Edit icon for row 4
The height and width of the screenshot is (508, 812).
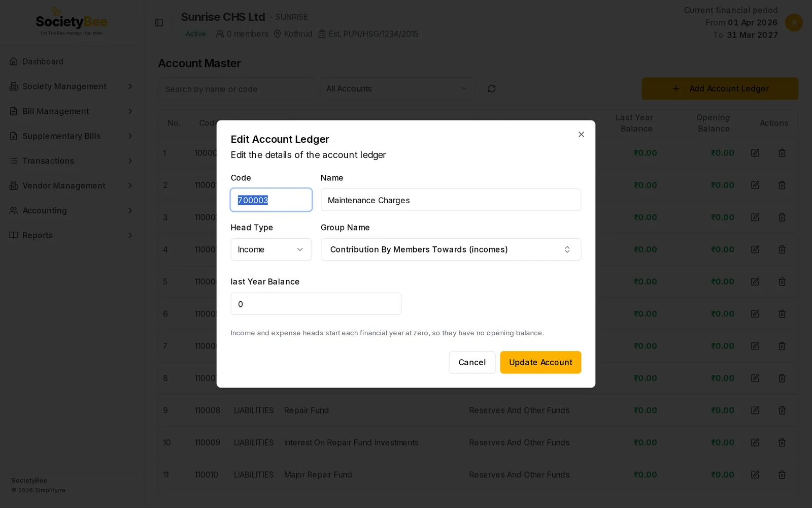[755, 249]
